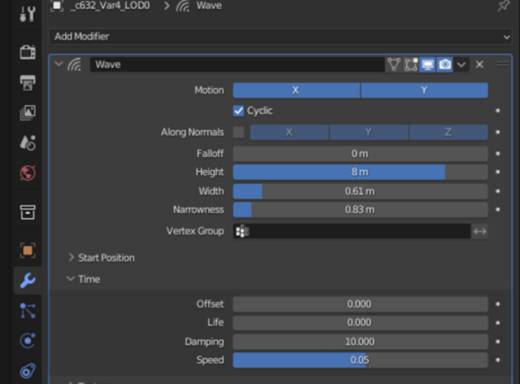Click the animate dot beside Cyclic
Viewport: 520px width, 384px height.
point(498,110)
